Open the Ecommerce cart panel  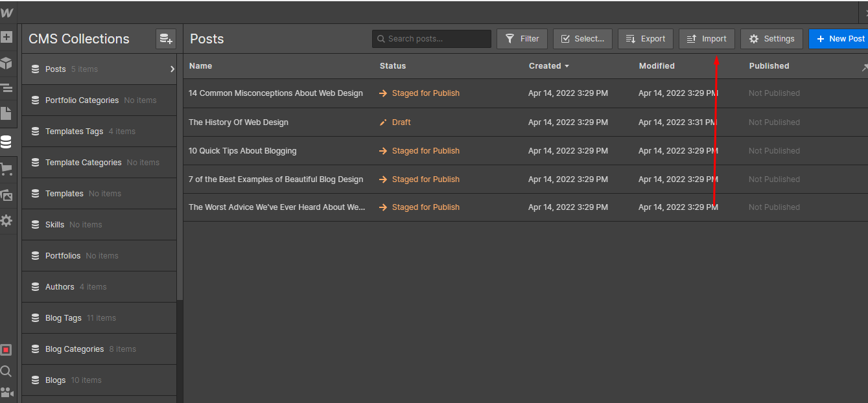[x=6, y=169]
